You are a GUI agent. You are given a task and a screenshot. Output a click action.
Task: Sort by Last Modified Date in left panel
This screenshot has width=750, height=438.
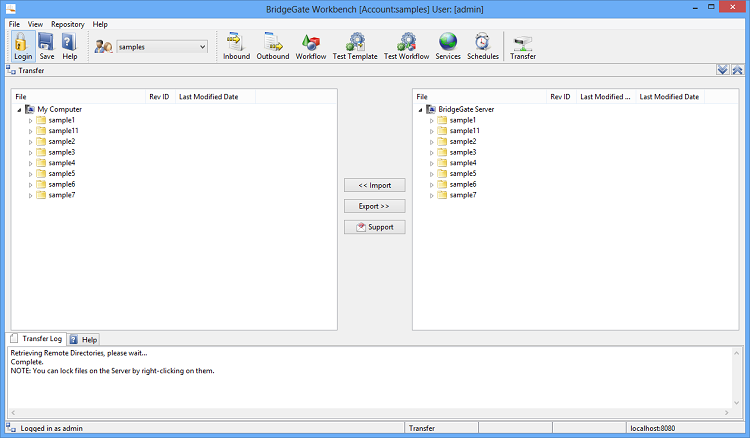(x=215, y=97)
